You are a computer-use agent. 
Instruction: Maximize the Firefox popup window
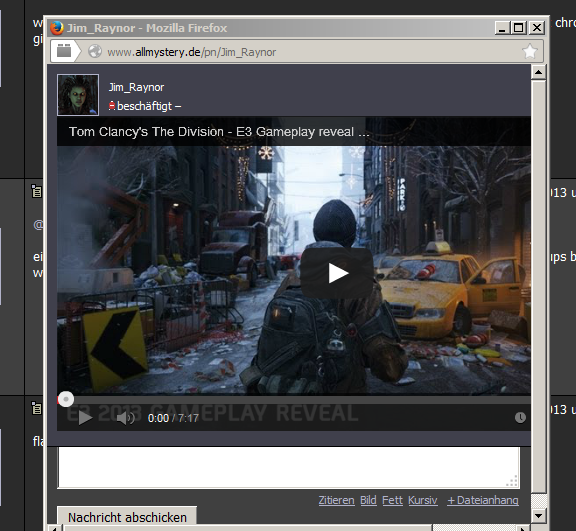[x=519, y=28]
